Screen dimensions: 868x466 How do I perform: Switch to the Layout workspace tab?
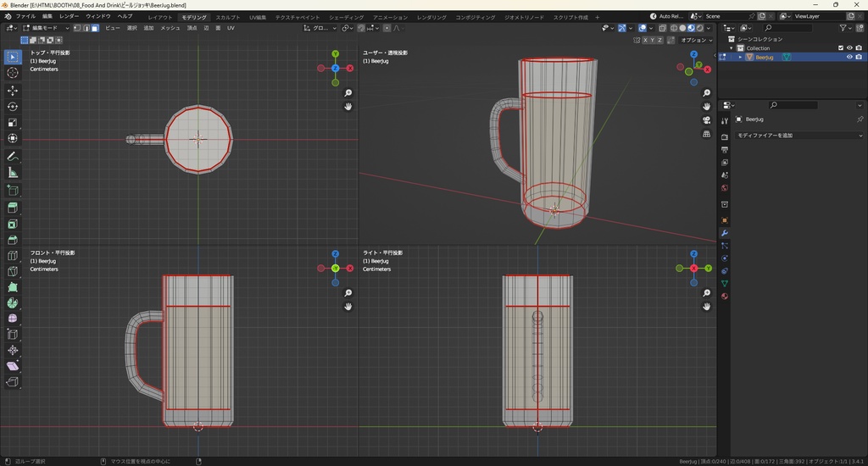coord(160,17)
